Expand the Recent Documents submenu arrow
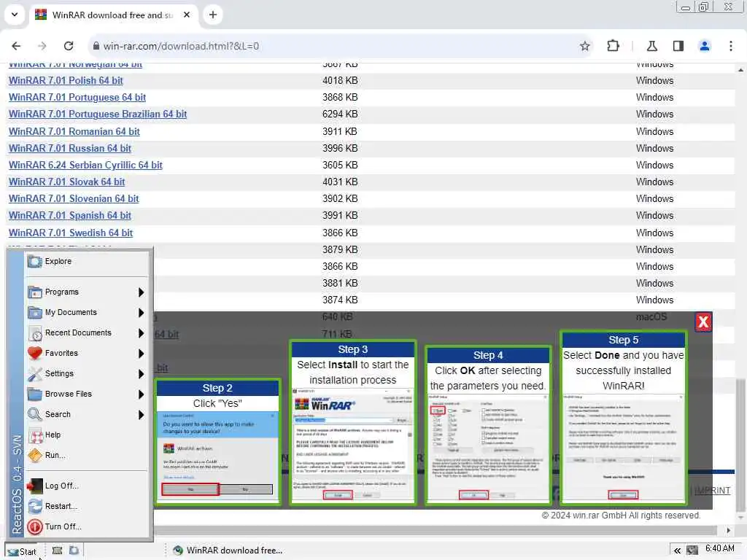This screenshot has width=747, height=560. pos(141,332)
